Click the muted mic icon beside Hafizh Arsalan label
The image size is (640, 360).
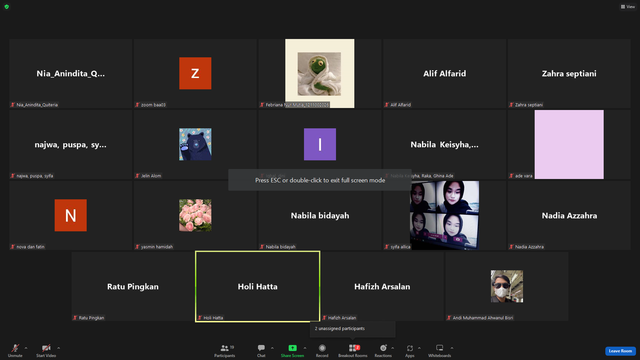(x=324, y=318)
